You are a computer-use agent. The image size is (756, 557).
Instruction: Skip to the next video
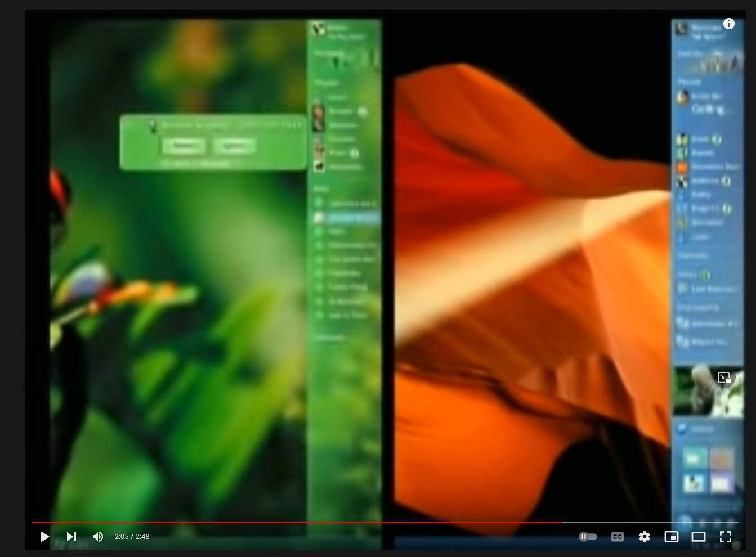click(71, 537)
